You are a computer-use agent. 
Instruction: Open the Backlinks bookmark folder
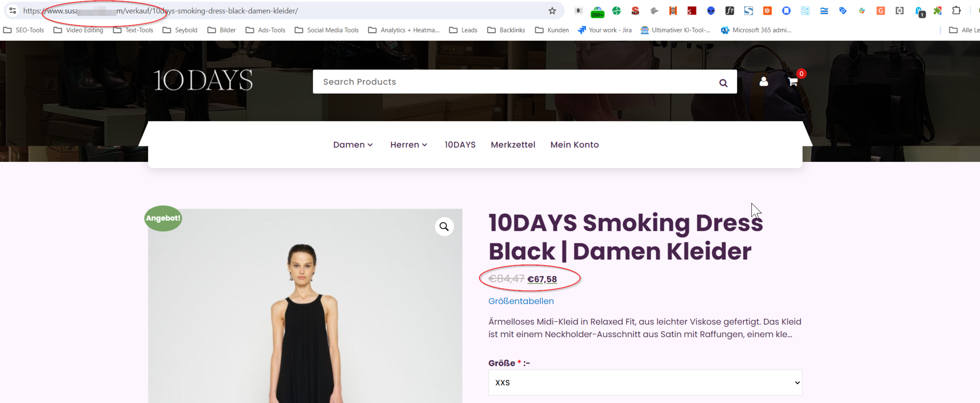click(506, 30)
